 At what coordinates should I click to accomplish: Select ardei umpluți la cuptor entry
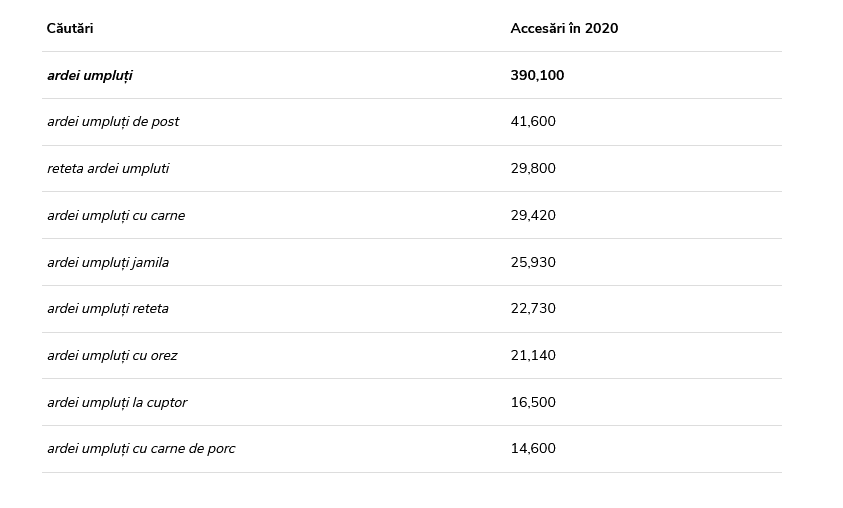(x=117, y=403)
